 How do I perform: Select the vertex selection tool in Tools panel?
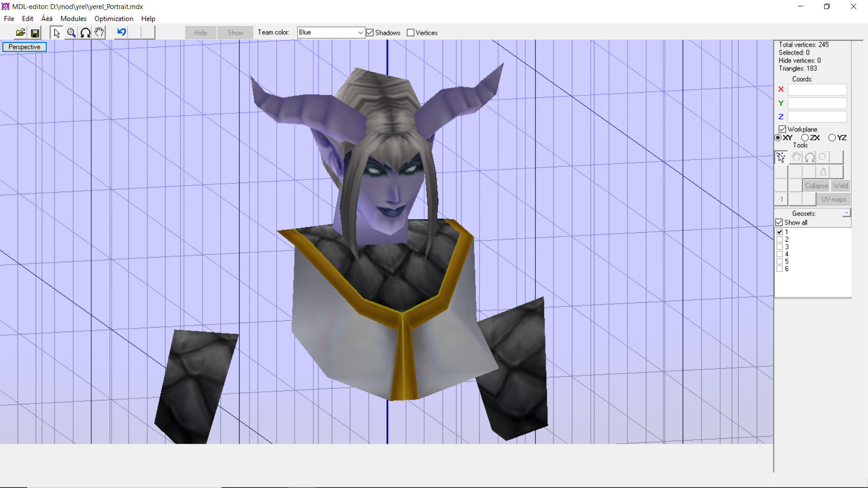[781, 157]
